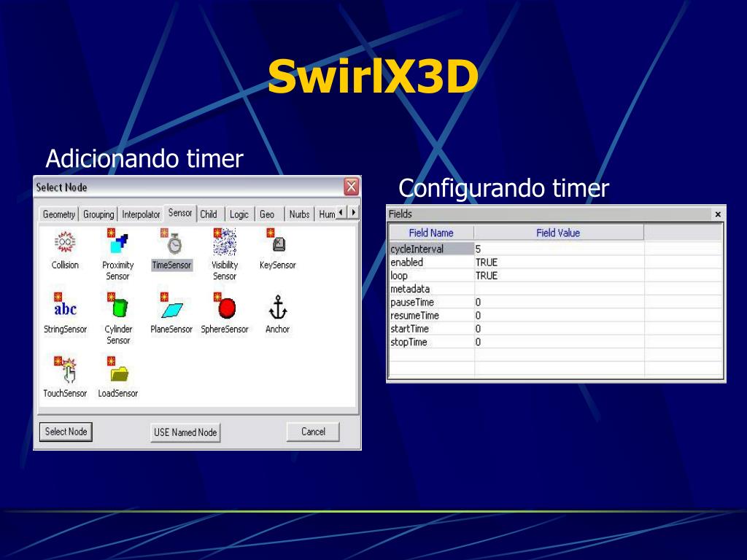Pick the TimeSensor stopwatch icon

click(171, 241)
